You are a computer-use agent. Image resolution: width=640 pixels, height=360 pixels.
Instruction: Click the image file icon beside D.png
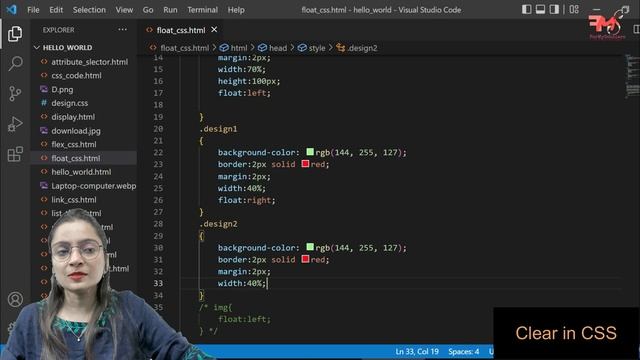(44, 89)
